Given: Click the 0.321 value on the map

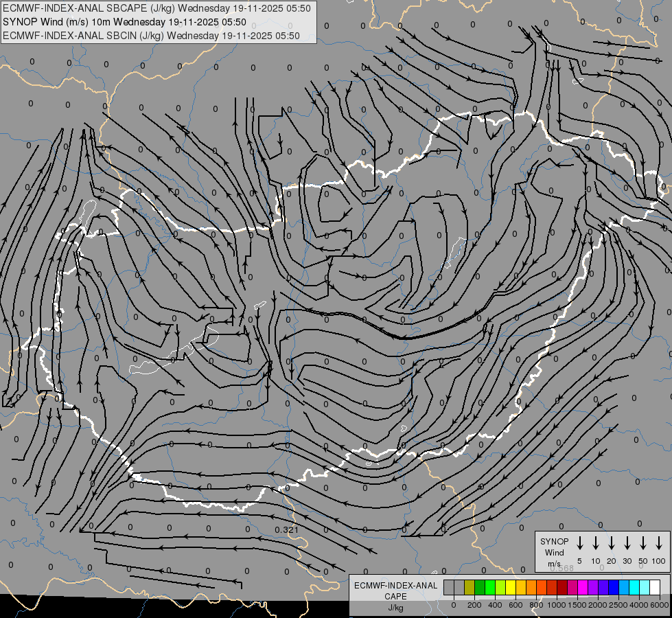Looking at the screenshot, I should coord(286,529).
